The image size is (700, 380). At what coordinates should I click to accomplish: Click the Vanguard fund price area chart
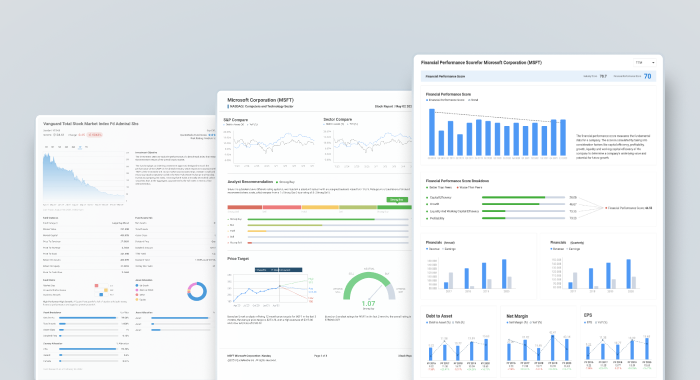(x=84, y=176)
